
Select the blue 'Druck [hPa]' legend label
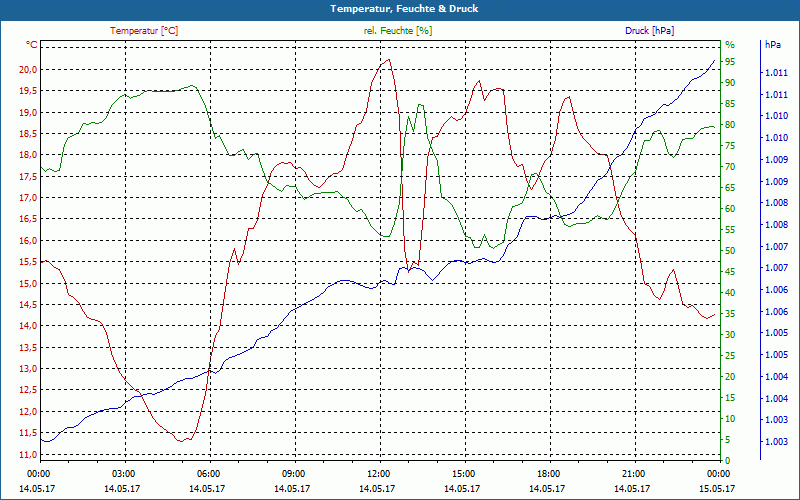[x=649, y=31]
